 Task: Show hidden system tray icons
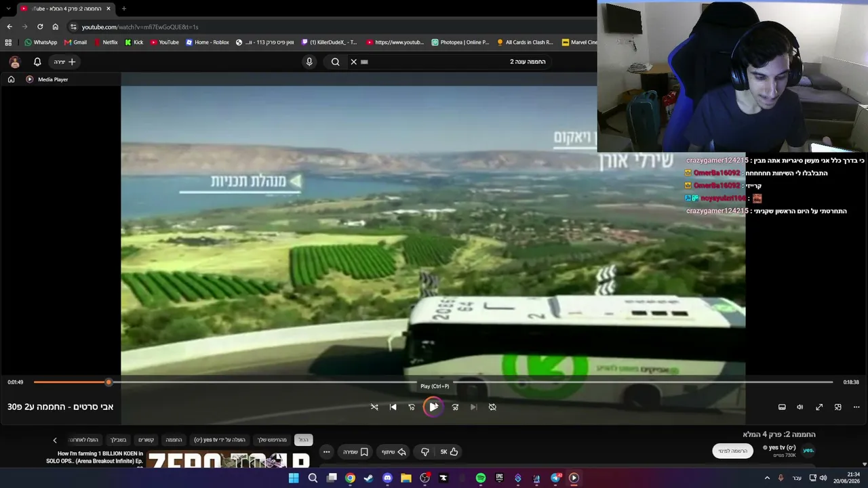click(768, 478)
